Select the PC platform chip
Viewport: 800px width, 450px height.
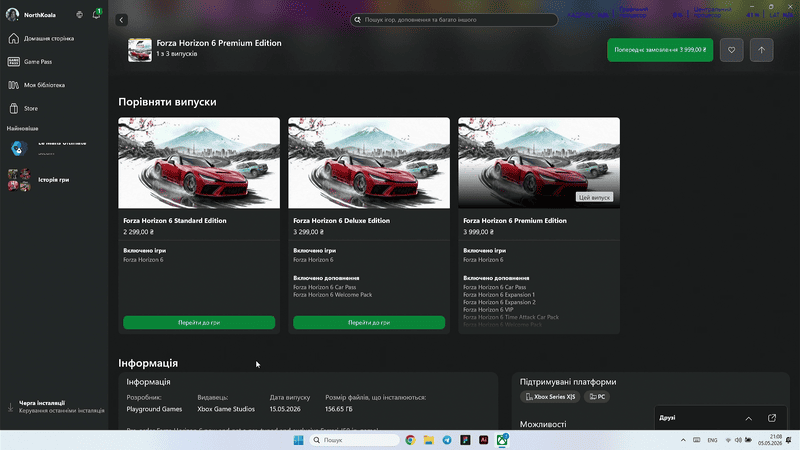point(597,396)
